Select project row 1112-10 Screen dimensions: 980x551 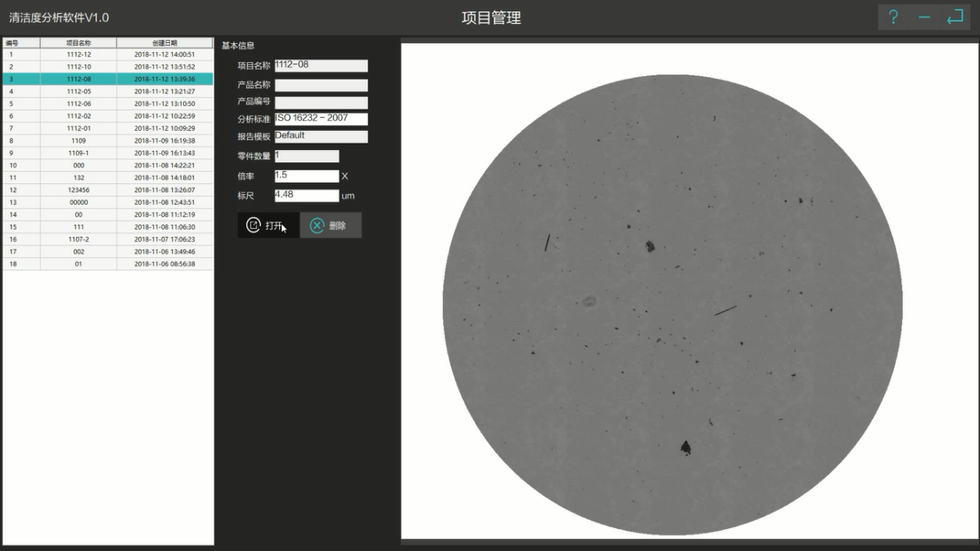[79, 67]
